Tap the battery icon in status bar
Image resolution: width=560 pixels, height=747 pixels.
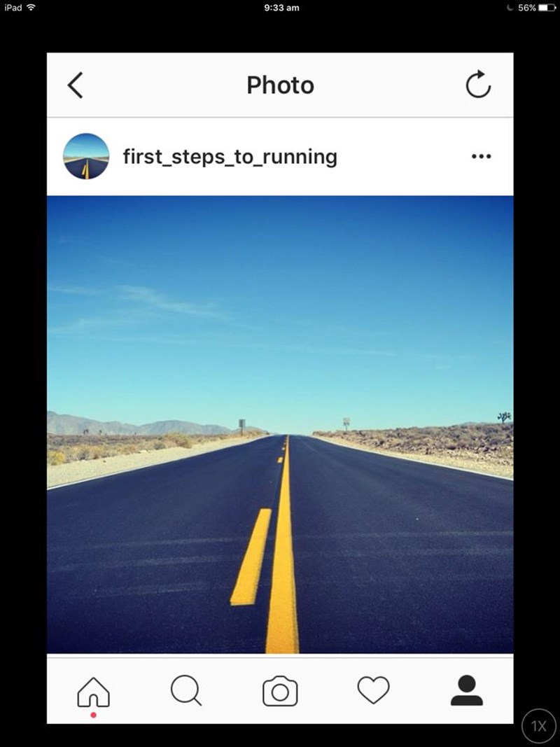[547, 8]
